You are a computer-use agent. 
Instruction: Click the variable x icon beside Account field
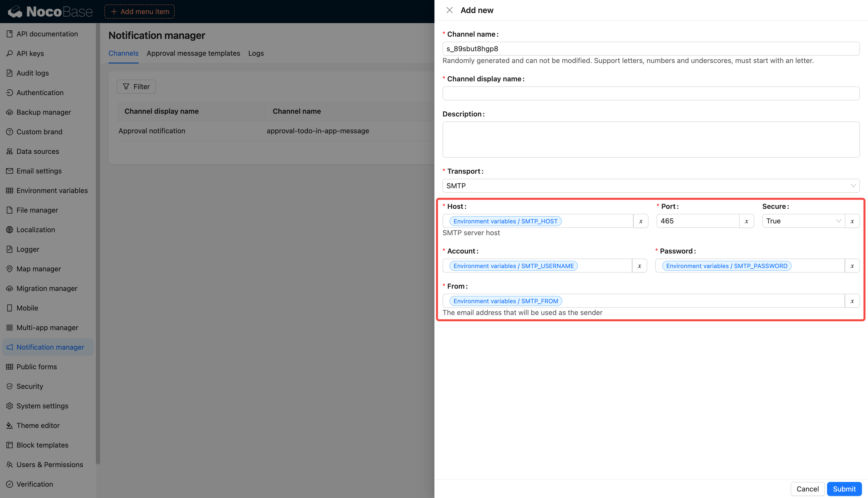639,266
